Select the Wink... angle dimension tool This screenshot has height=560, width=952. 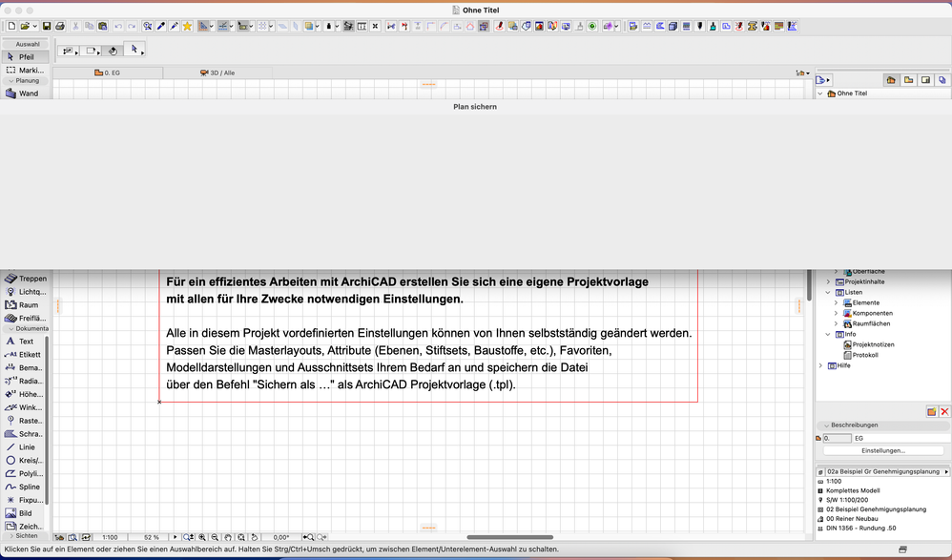23,407
